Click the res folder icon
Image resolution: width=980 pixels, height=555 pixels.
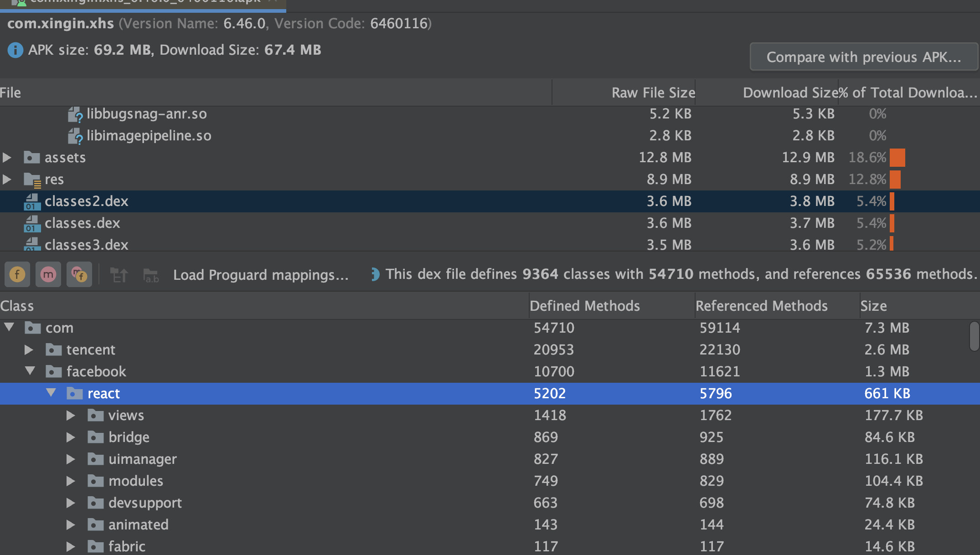(x=32, y=180)
